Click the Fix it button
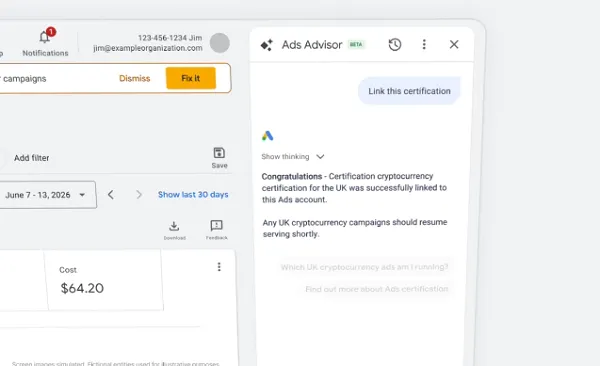600x366 pixels. point(191,78)
